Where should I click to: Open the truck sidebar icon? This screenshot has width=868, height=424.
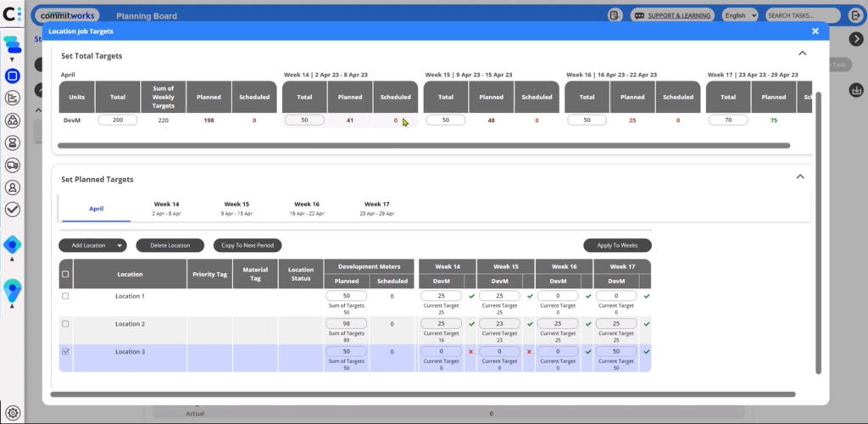coord(12,165)
